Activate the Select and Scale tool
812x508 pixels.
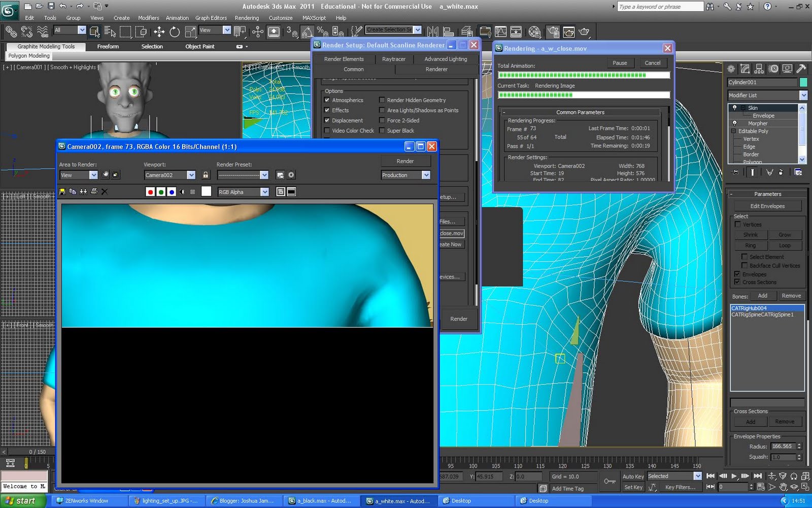pos(190,32)
